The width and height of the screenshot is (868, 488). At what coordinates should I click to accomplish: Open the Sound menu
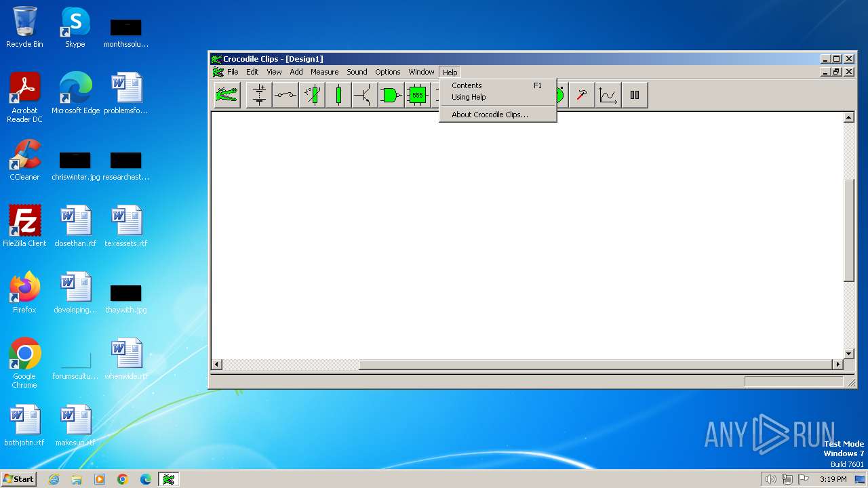(x=357, y=72)
